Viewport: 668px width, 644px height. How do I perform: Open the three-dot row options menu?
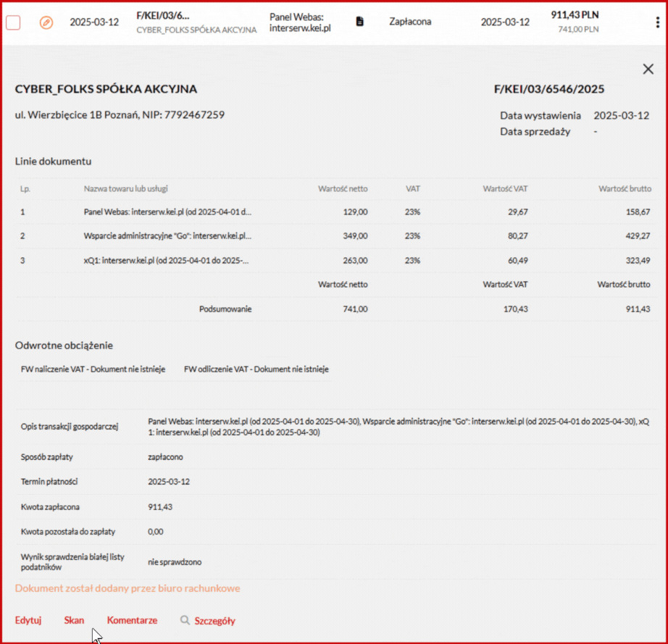pyautogui.click(x=657, y=22)
